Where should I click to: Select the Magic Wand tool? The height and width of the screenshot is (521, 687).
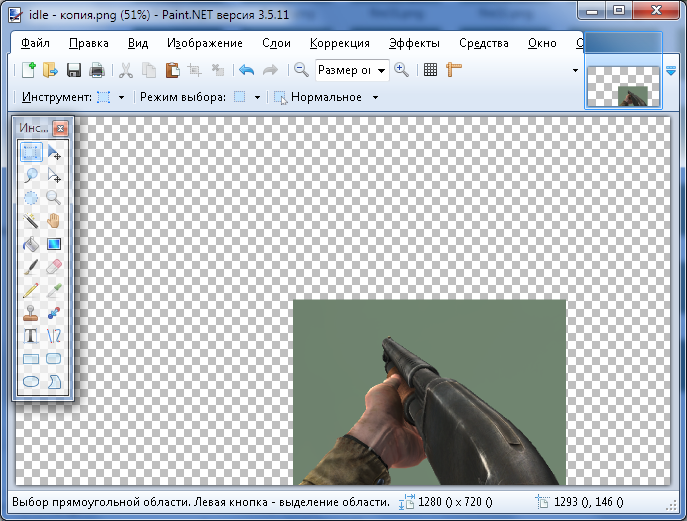(32, 220)
